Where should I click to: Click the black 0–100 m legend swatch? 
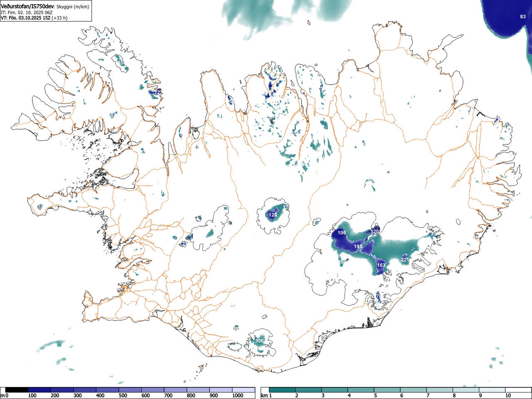[17, 390]
